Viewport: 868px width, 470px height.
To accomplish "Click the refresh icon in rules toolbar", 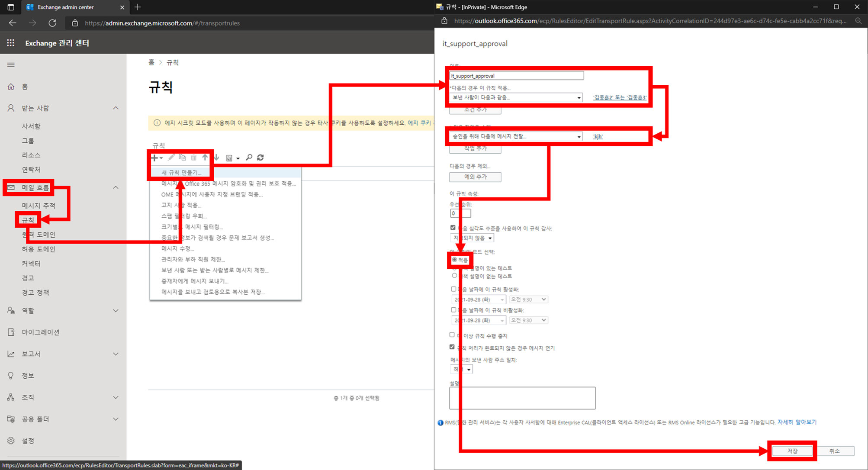I will click(x=260, y=158).
